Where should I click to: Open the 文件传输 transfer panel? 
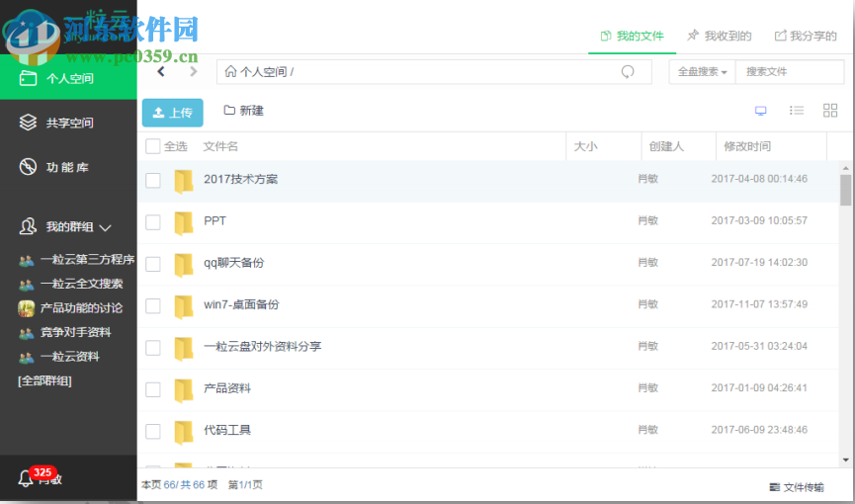click(796, 487)
